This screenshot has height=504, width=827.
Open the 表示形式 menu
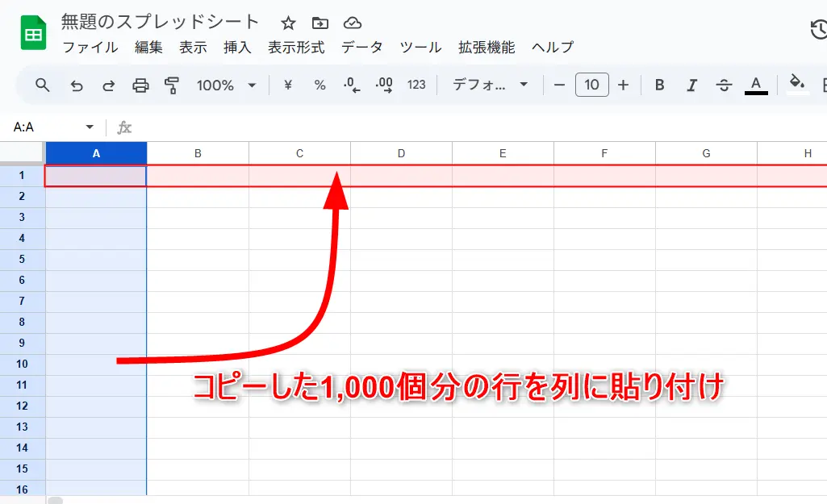click(x=296, y=48)
